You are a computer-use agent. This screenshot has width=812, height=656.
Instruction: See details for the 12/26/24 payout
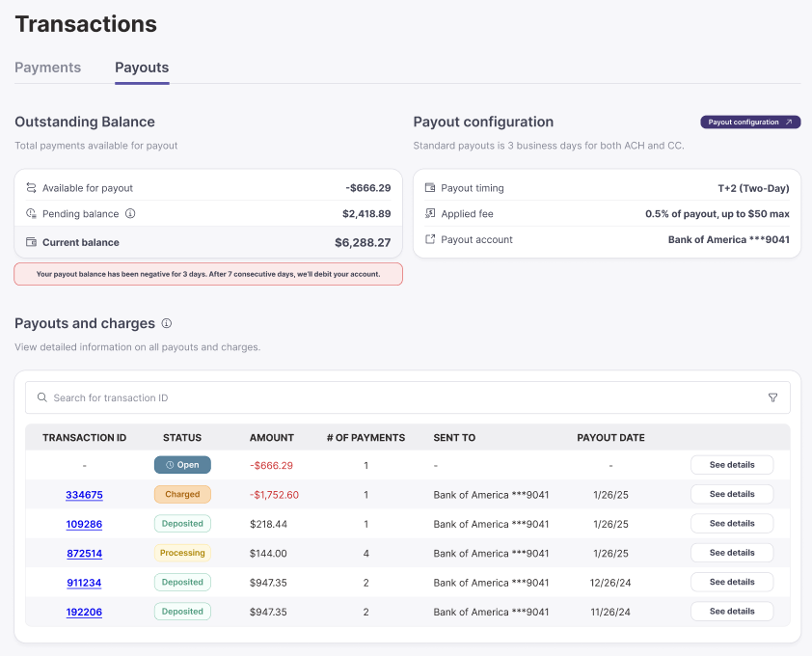[732, 583]
